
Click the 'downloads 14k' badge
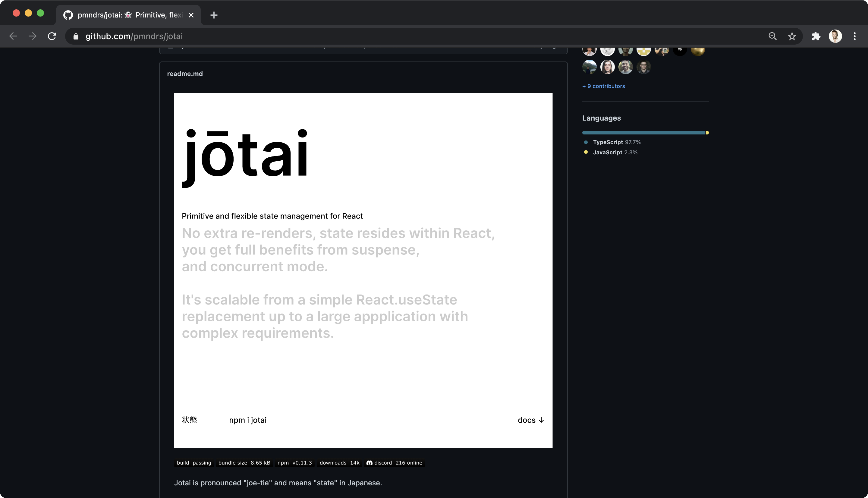[x=339, y=462]
